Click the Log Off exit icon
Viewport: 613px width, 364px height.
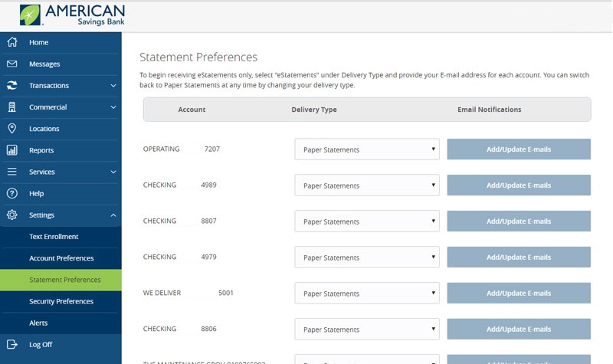[x=12, y=344]
